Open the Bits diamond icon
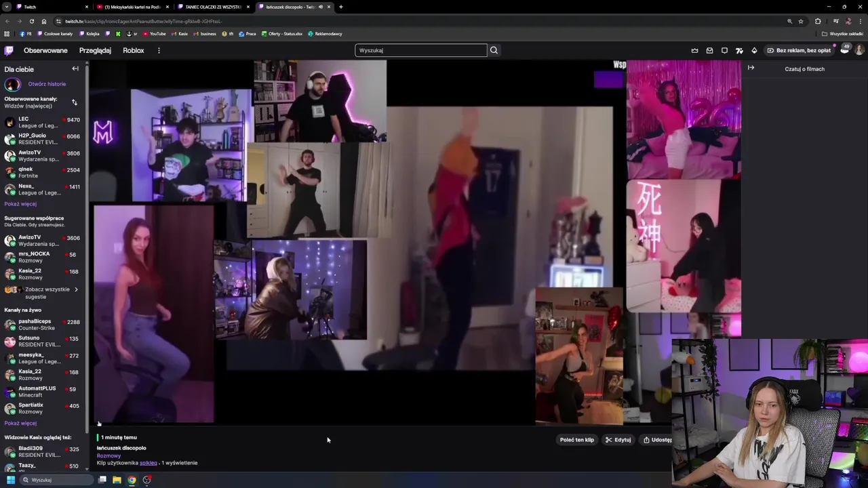This screenshot has height=488, width=868. [754, 50]
